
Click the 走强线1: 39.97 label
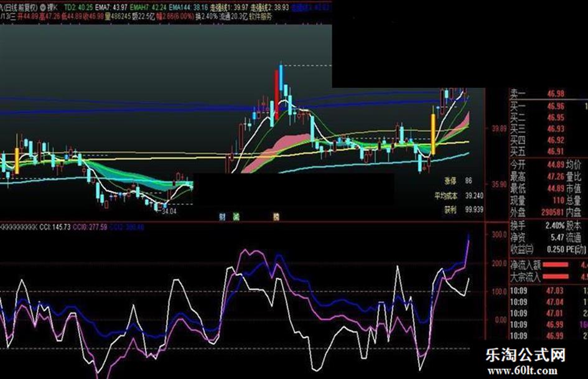[229, 7]
